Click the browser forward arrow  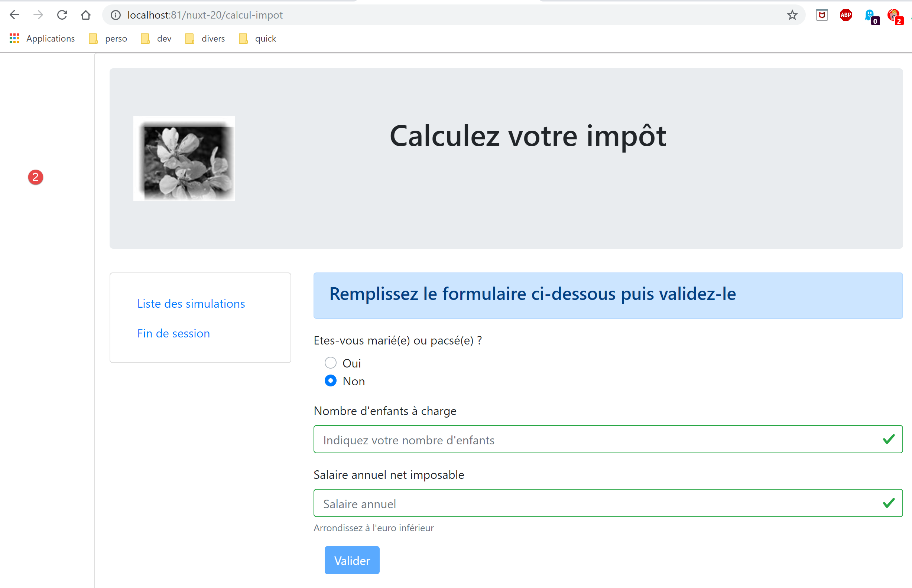coord(38,15)
